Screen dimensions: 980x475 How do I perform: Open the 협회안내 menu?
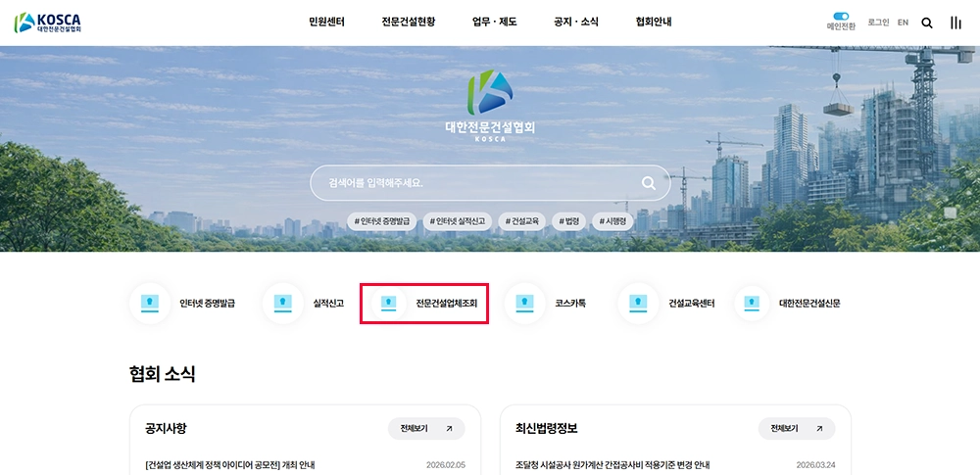click(x=654, y=22)
